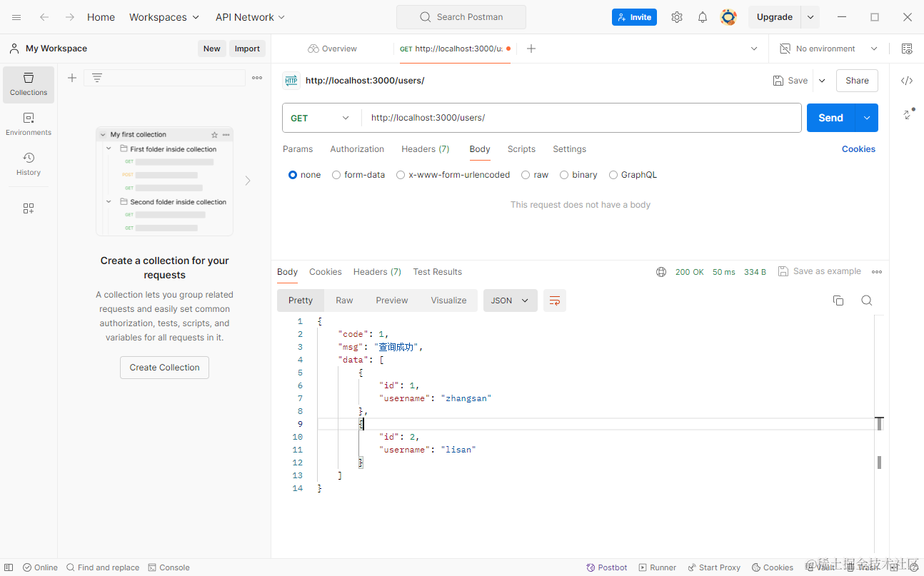Open the environment quick look icon

pyautogui.click(x=907, y=49)
